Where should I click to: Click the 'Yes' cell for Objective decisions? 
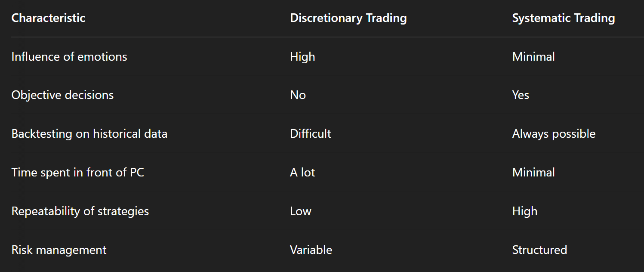coord(521,95)
